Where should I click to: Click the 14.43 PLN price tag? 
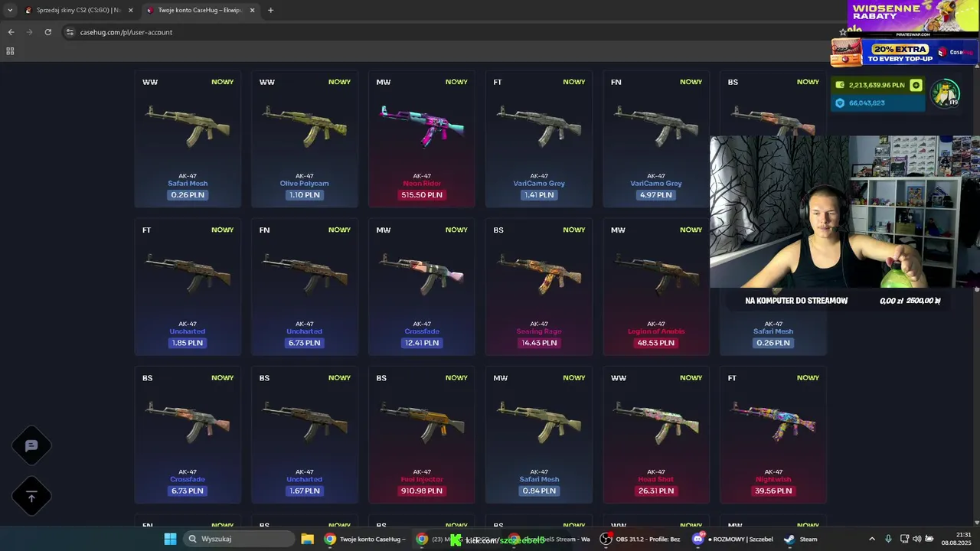tap(539, 343)
